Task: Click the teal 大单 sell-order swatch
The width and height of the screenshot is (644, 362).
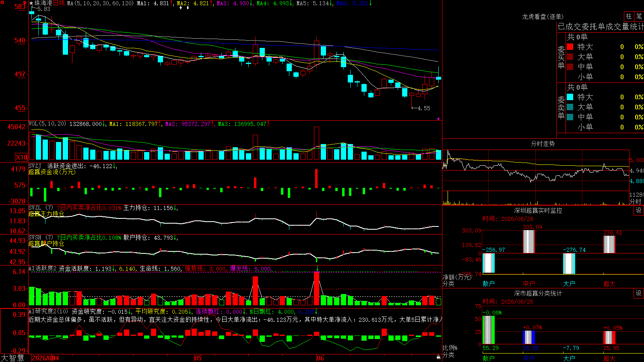Action: 570,107
